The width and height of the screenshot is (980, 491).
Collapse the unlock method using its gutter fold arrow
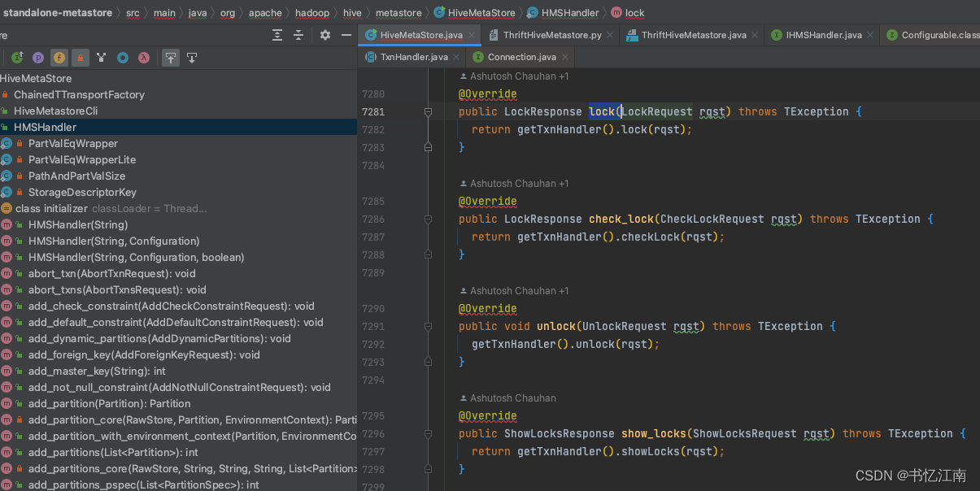(x=429, y=326)
